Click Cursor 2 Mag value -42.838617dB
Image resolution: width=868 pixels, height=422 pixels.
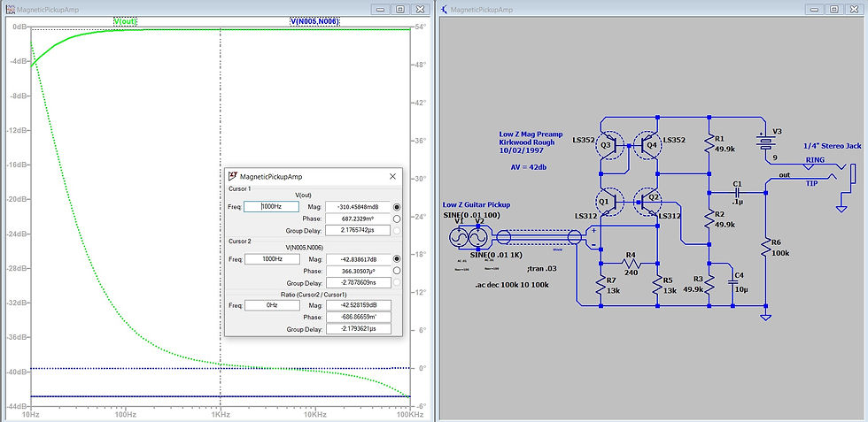(x=358, y=259)
